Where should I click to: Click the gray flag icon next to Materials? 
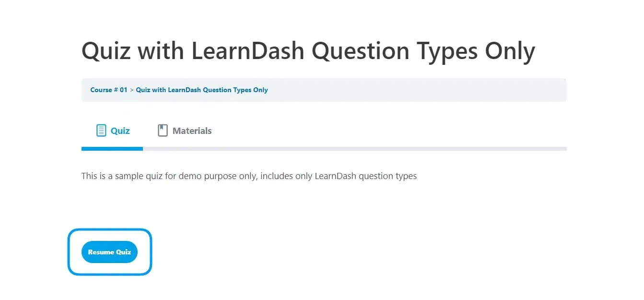(162, 130)
